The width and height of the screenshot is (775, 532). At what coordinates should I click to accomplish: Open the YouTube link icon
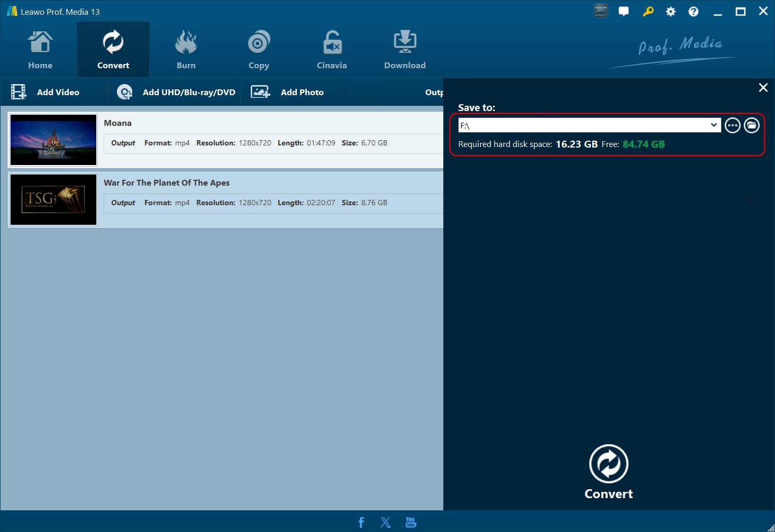(x=411, y=522)
